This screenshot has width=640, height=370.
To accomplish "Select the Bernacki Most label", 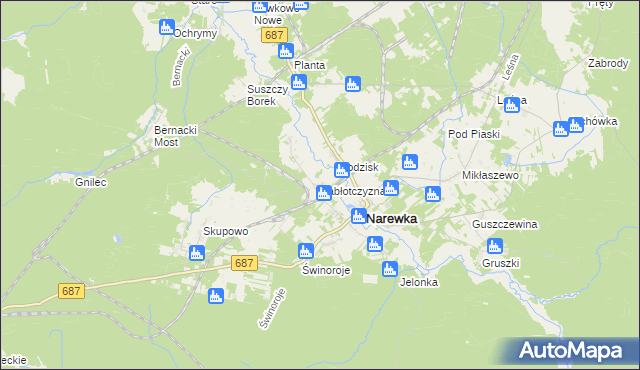I will pos(176,136).
